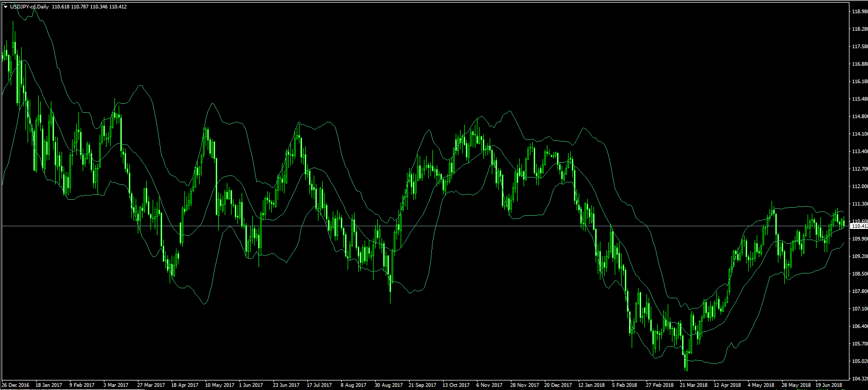Click the 6 Nov 2017 date label
Image resolution: width=868 pixels, height=390 pixels.
490,385
